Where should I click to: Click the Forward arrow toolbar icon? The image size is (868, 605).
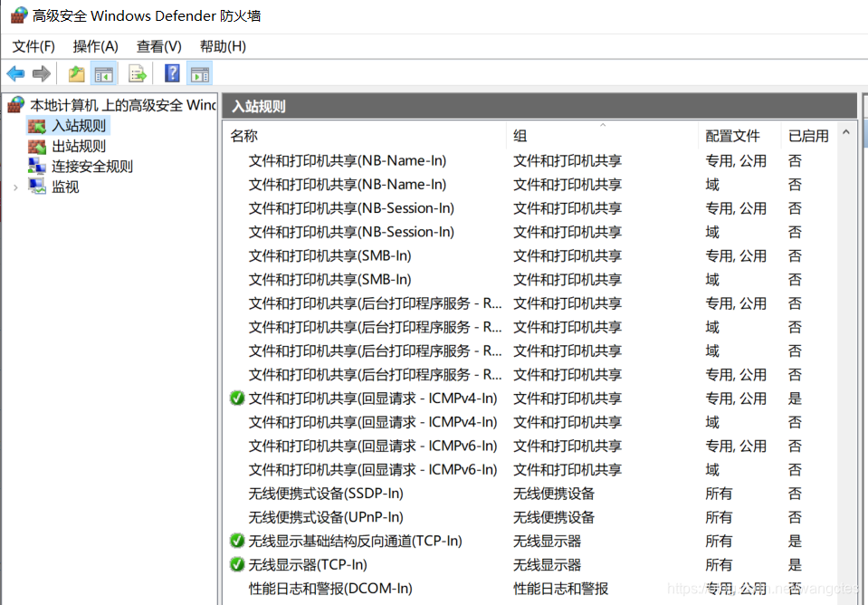[42, 73]
